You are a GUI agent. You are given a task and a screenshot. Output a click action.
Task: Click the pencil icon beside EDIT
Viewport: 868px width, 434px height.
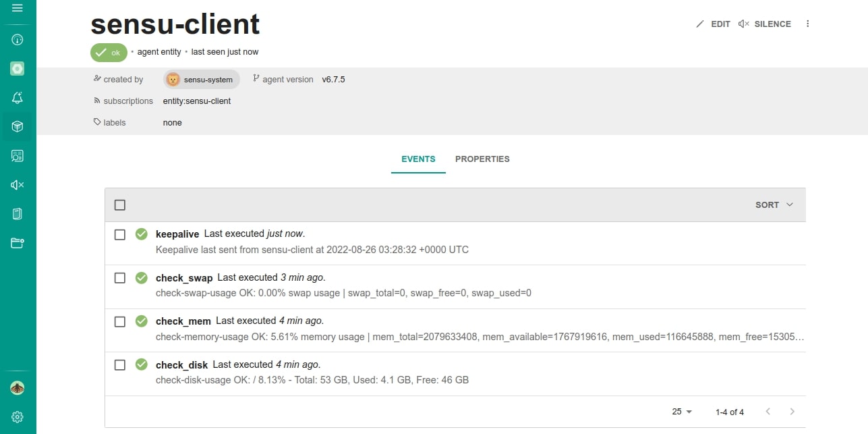click(700, 24)
